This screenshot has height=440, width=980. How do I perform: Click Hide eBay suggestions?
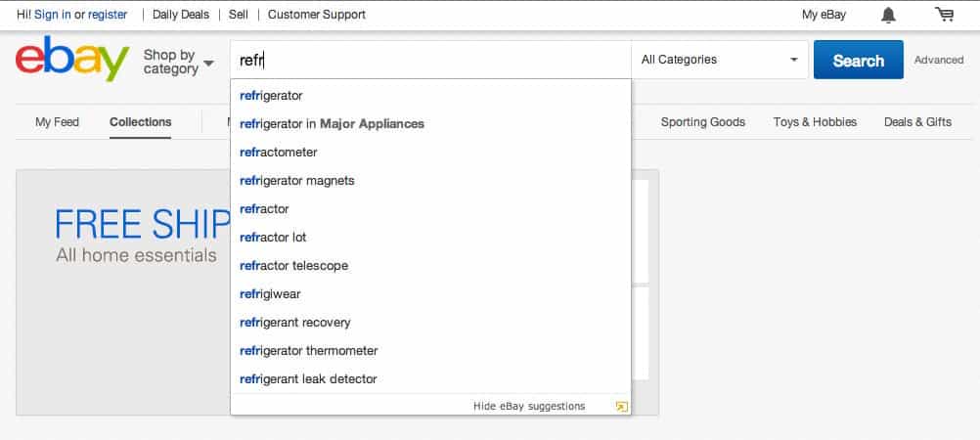pyautogui.click(x=529, y=406)
